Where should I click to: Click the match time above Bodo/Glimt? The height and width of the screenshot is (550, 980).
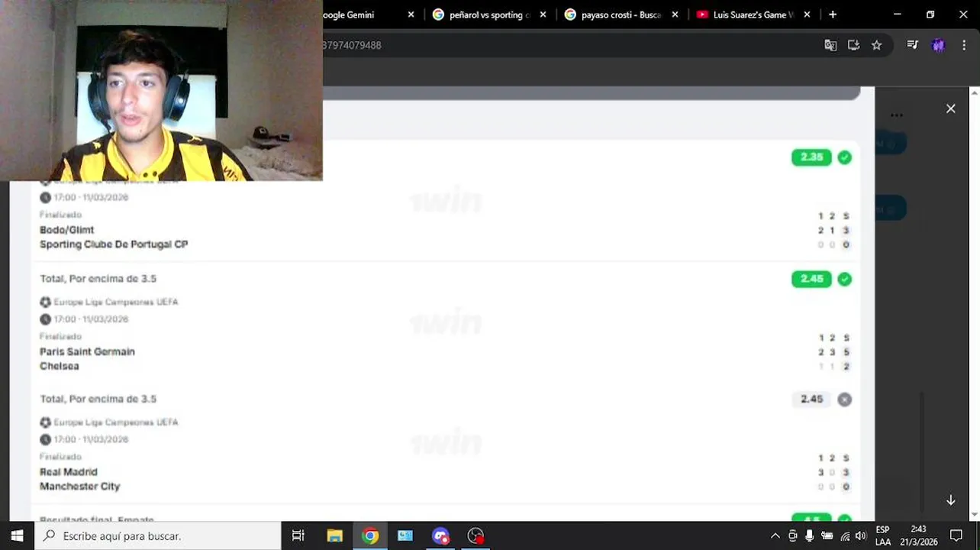coord(91,197)
